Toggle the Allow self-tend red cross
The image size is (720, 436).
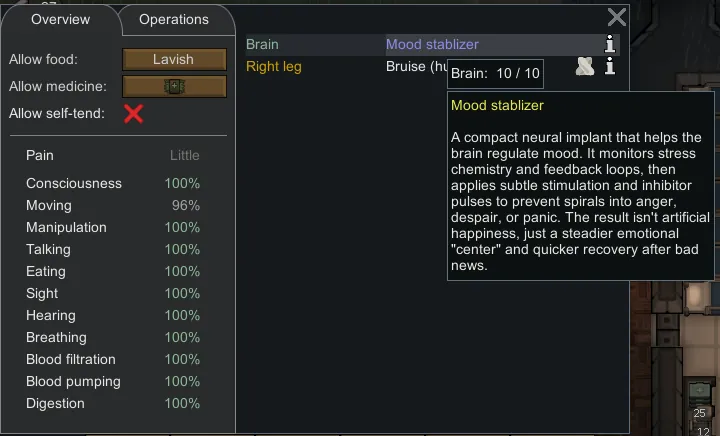tap(133, 114)
